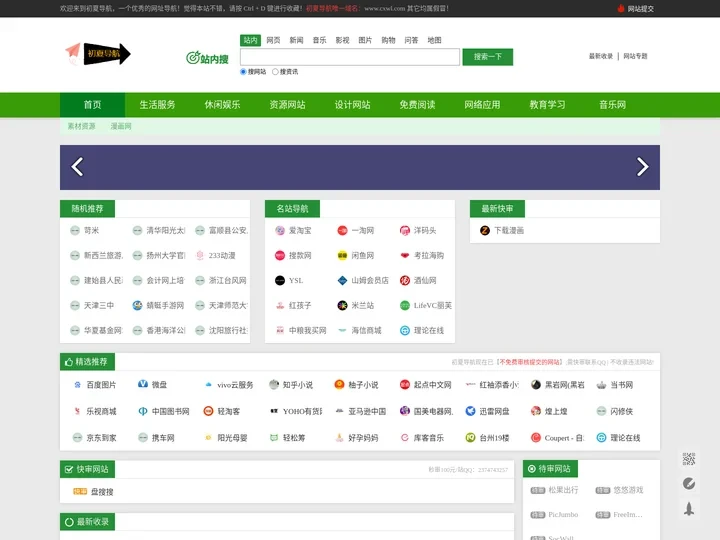
Task: Open the 盘搜搜 quick-review site link
Action: (x=102, y=492)
